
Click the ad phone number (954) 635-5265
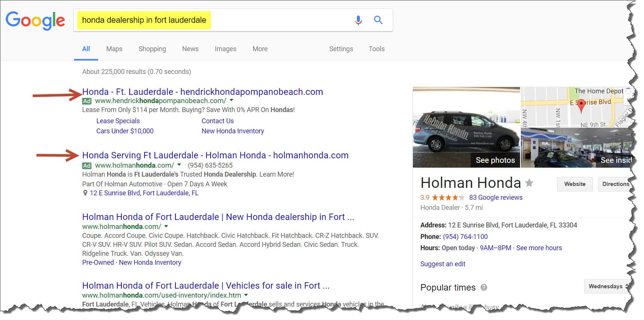(210, 165)
